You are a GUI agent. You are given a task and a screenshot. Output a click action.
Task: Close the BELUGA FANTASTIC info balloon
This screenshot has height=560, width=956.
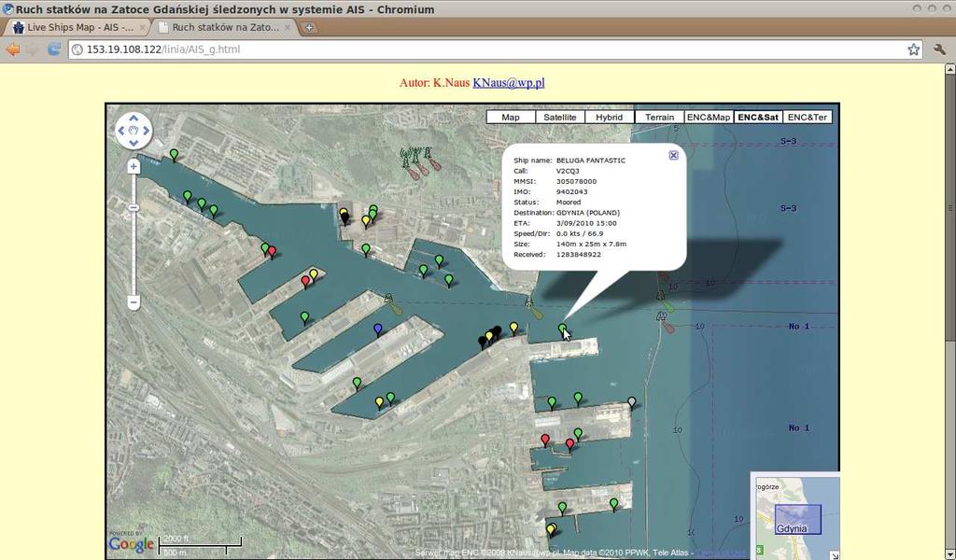click(x=674, y=155)
